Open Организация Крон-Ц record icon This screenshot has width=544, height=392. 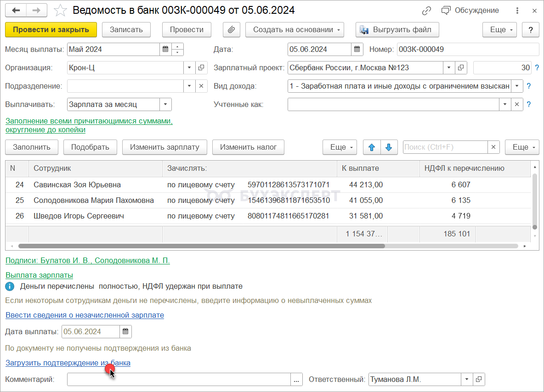coord(201,68)
